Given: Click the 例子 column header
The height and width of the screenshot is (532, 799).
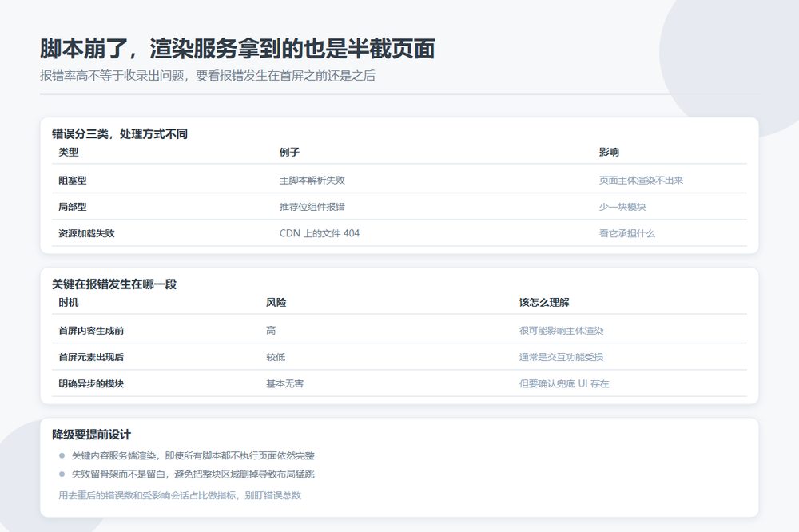Looking at the screenshot, I should pos(289,153).
